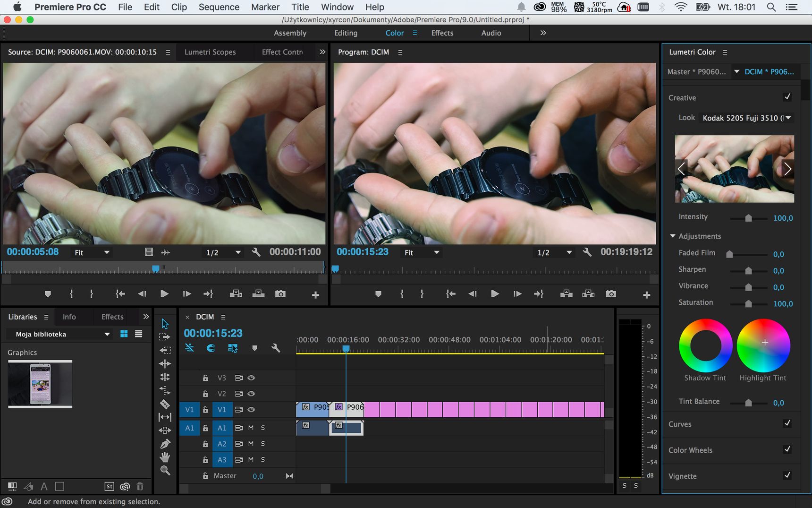
Task: Select the Selection arrow tool
Action: (165, 324)
